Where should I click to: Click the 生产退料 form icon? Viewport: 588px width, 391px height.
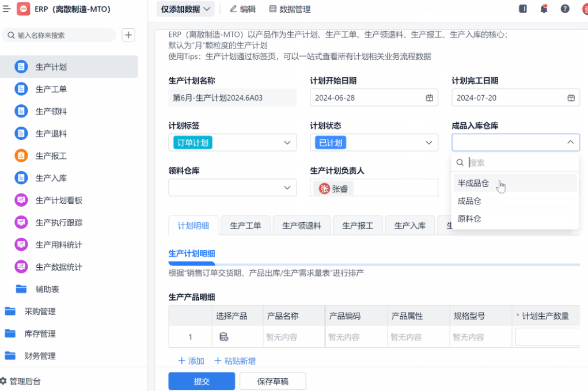click(x=21, y=134)
